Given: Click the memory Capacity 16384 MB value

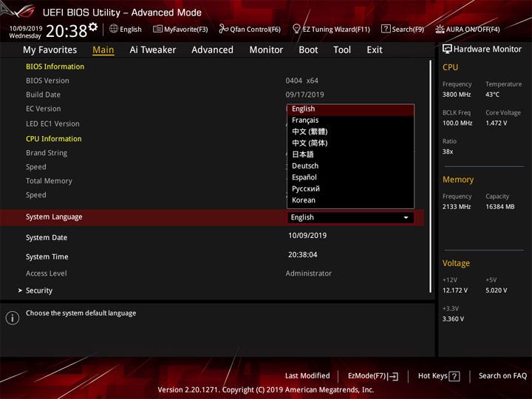Looking at the screenshot, I should [x=499, y=207].
